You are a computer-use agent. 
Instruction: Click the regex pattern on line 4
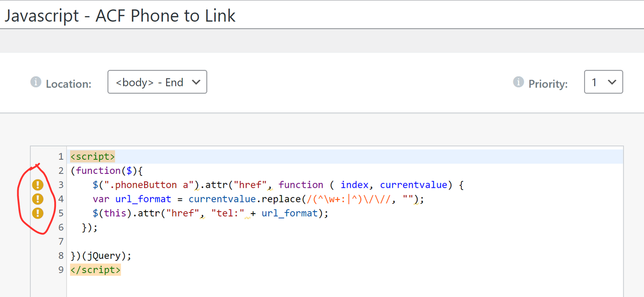[x=349, y=199]
